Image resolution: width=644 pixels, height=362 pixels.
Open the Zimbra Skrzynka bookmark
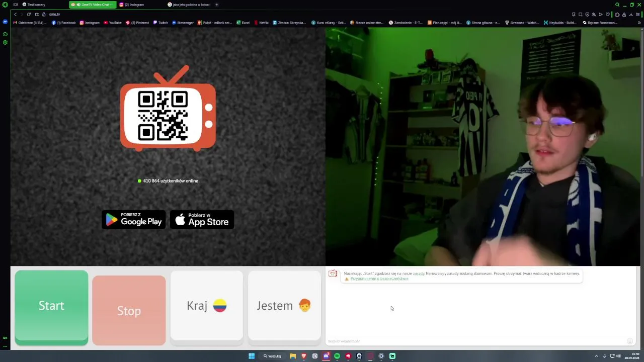(289, 23)
